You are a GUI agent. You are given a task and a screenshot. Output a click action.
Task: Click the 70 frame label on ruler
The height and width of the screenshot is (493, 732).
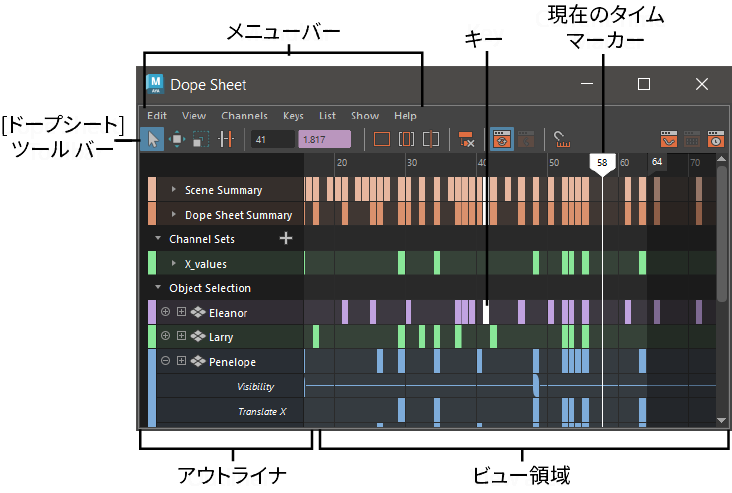click(x=695, y=162)
